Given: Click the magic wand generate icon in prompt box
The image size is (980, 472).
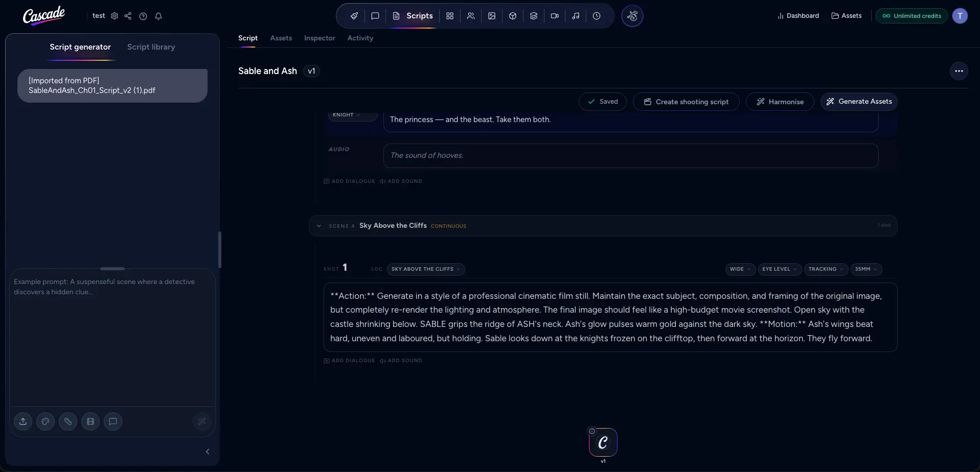Looking at the screenshot, I should click(202, 421).
